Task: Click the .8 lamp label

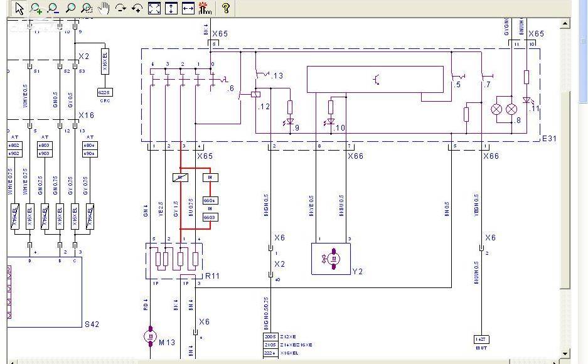Action: tap(518, 120)
